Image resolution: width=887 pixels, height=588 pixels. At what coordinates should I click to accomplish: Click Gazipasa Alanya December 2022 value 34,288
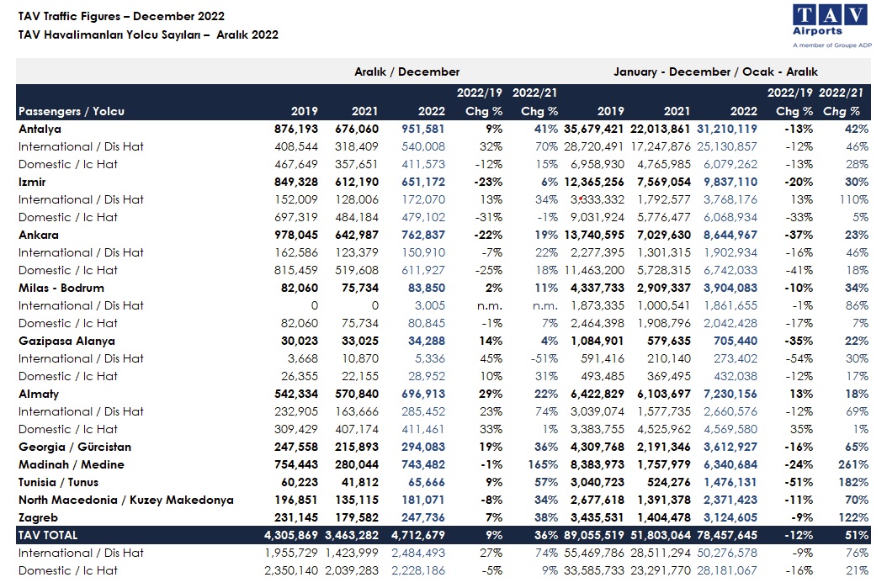(x=427, y=341)
